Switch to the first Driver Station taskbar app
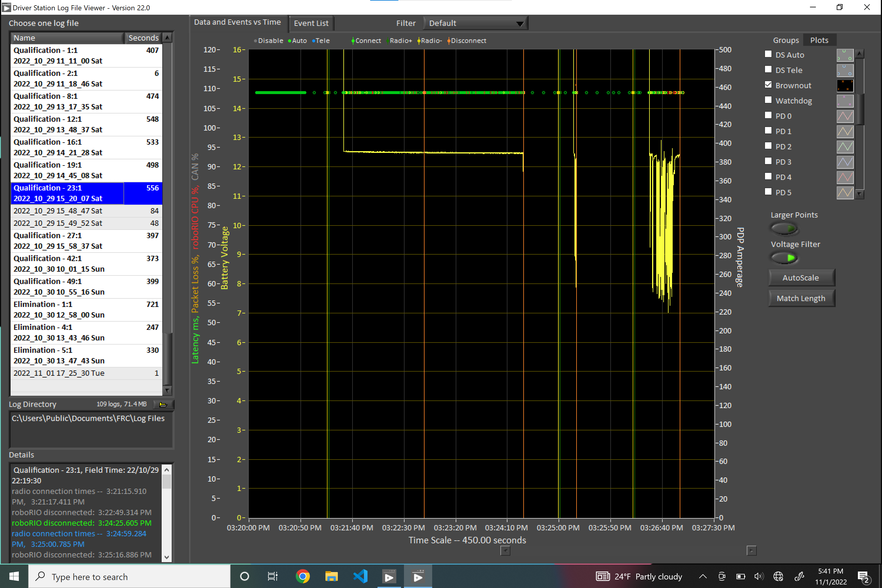Screen dimensions: 882x588 coord(389,576)
